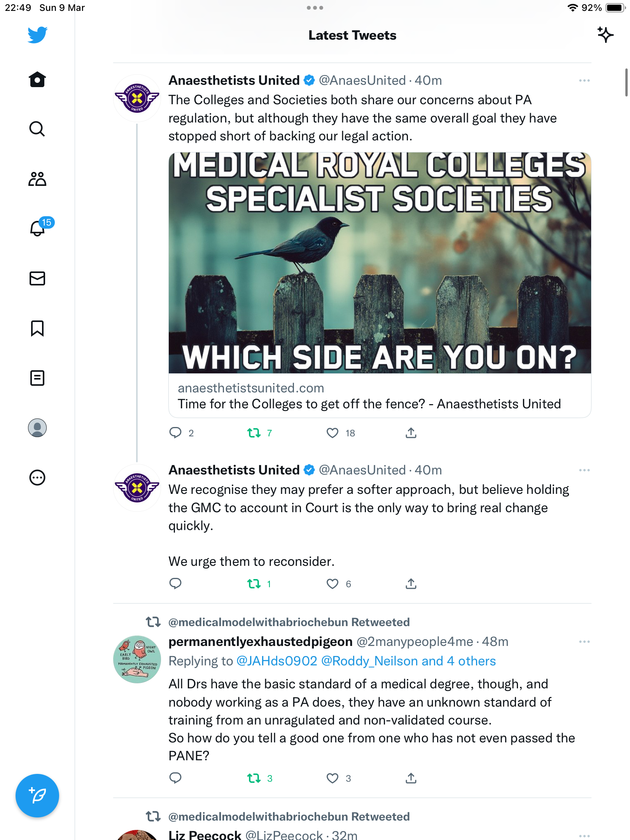
Task: Toggle like on first Anaesthetists United tweet
Action: 332,433
